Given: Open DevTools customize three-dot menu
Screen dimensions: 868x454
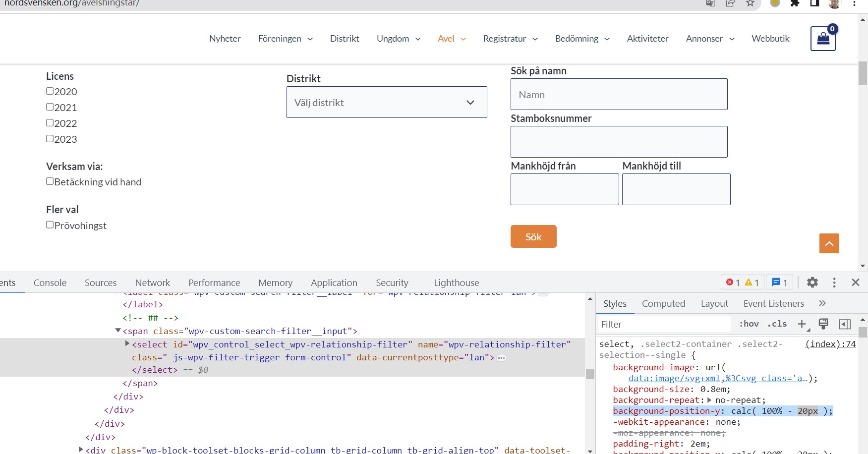Looking at the screenshot, I should (x=834, y=282).
